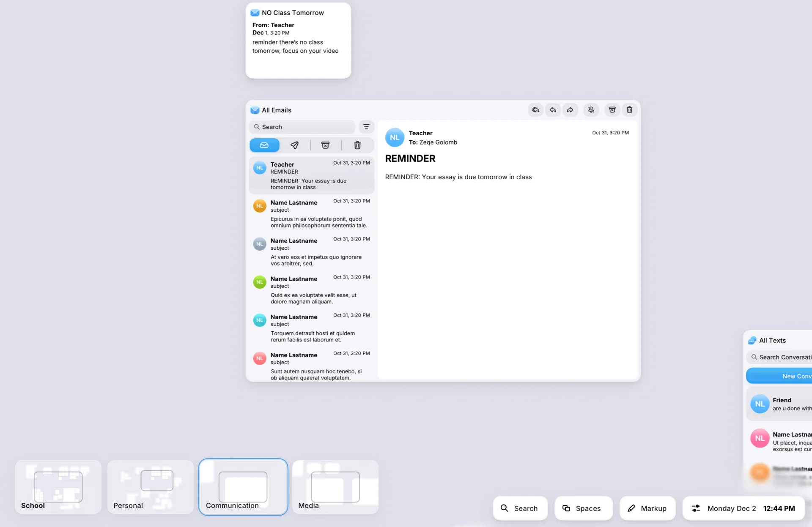Open the Trash folder tab in the email list
Viewport: 812px width, 527px height.
pos(357,145)
